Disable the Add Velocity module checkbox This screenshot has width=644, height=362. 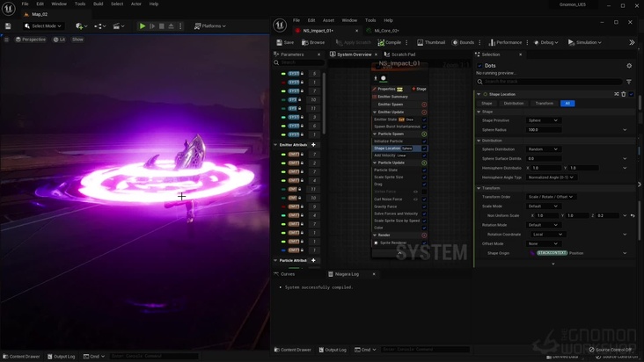[424, 156]
